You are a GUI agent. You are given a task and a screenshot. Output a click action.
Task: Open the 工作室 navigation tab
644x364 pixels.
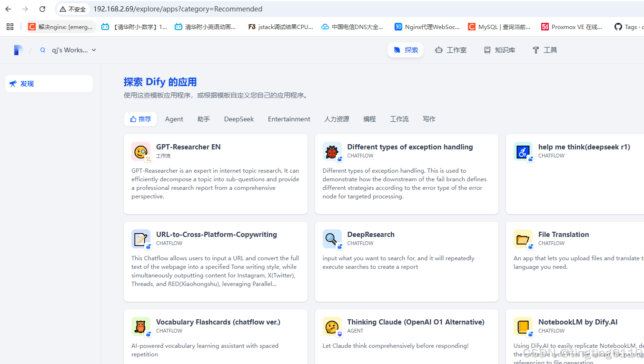tap(451, 50)
